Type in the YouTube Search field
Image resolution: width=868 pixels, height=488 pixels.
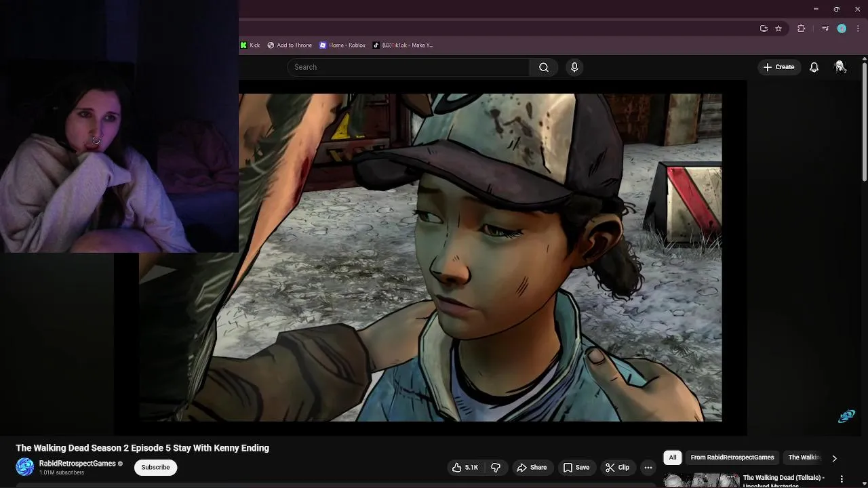(408, 67)
